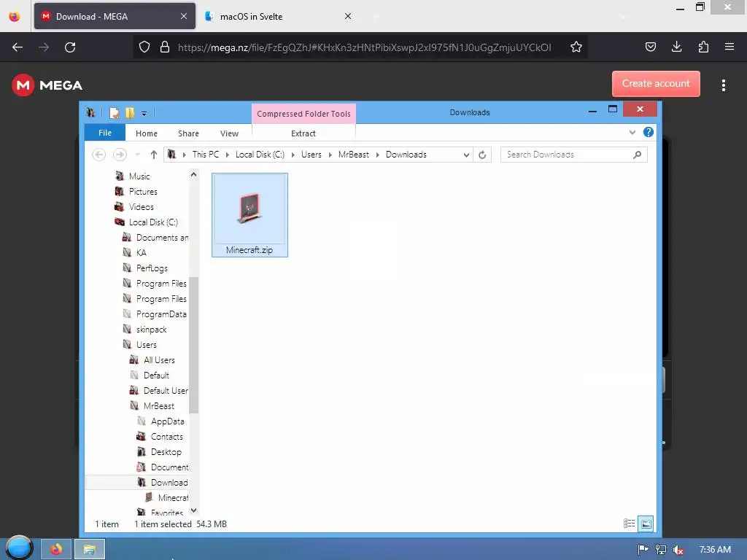This screenshot has width=747, height=560.
Task: Select ProgramData folder in tree
Action: 161,314
